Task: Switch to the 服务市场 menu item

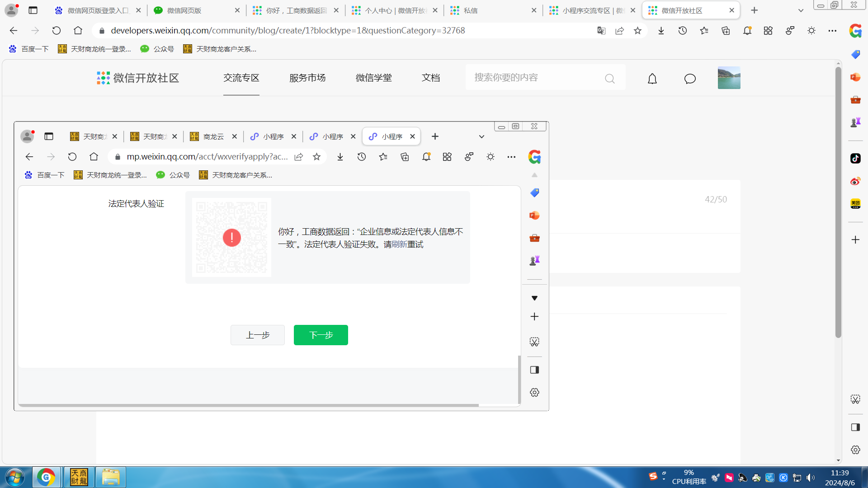Action: click(x=307, y=78)
